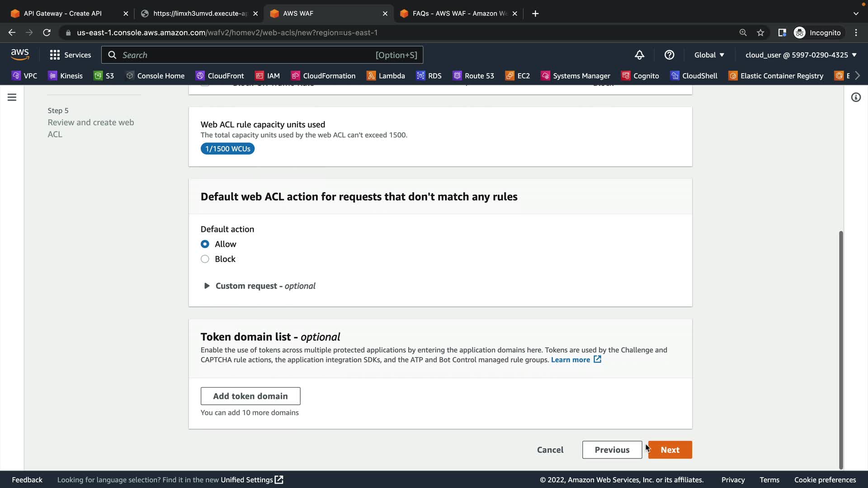Toggle the side navigation hamburger menu
This screenshot has height=488, width=868.
coord(12,97)
